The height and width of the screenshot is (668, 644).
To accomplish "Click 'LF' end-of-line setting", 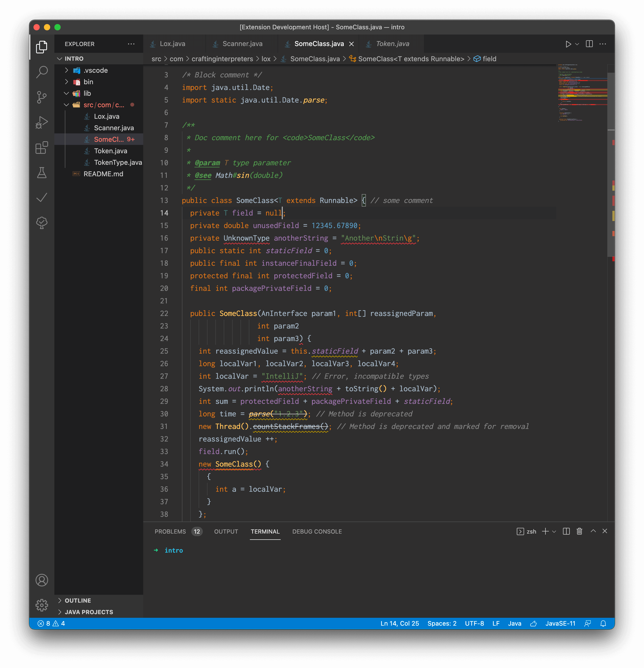I will click(x=496, y=623).
